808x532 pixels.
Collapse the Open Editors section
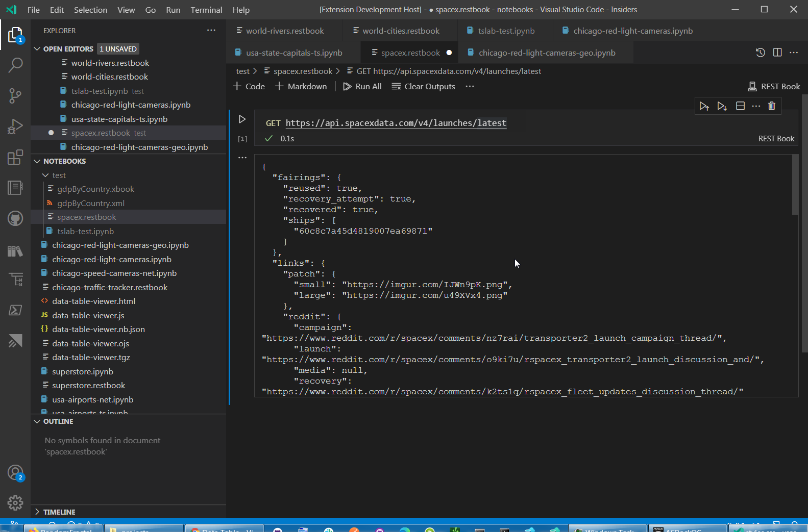tap(37, 49)
